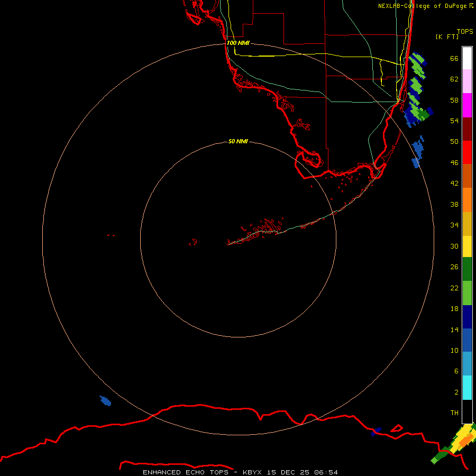
Task: Click the "50 NMI" range ring label
Action: click(238, 141)
